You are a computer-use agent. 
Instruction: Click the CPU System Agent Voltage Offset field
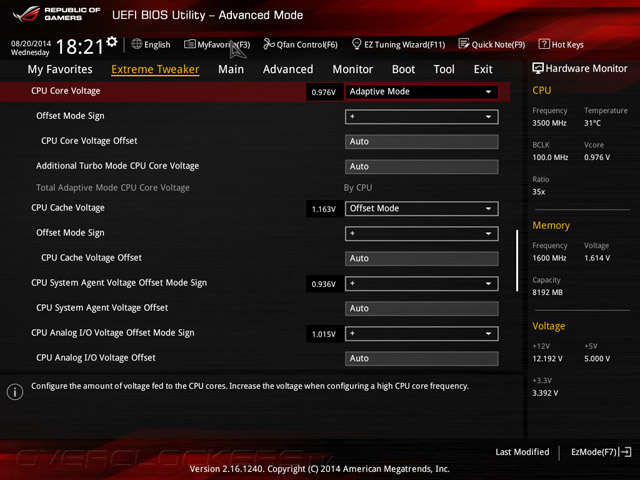click(421, 309)
